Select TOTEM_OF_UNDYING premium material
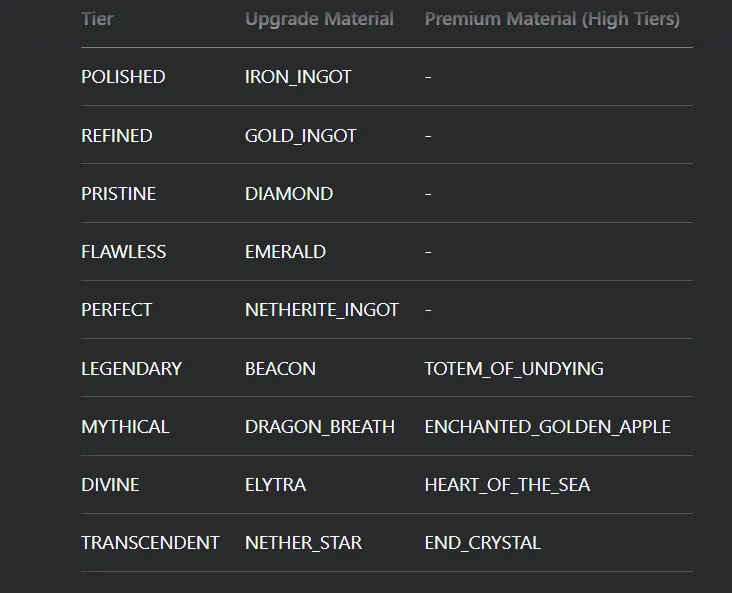 coord(514,368)
